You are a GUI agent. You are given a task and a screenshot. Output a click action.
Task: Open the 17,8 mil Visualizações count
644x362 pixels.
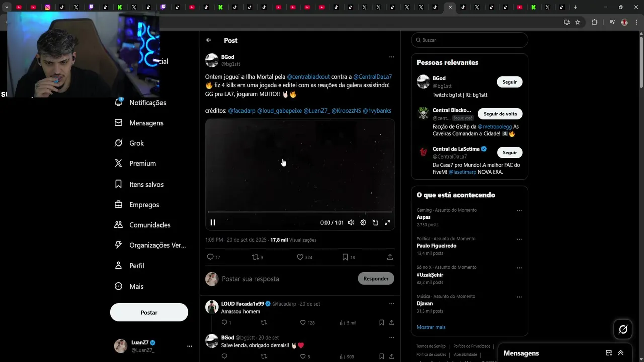[293, 240]
